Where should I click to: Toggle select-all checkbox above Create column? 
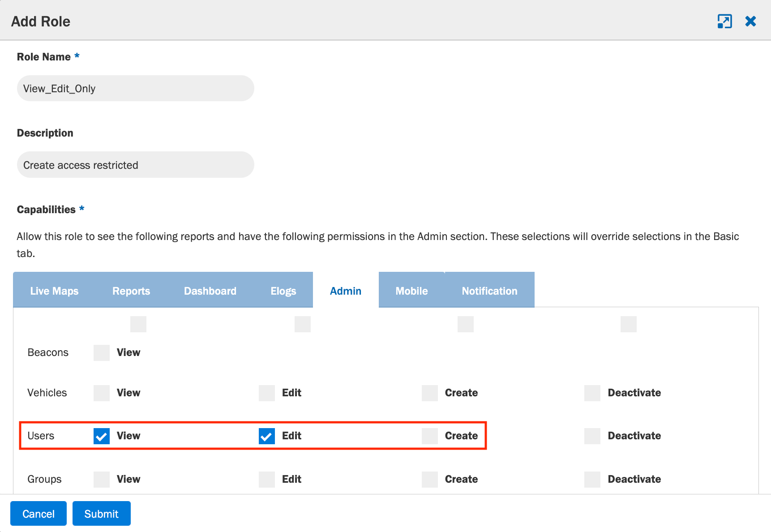pos(466,324)
